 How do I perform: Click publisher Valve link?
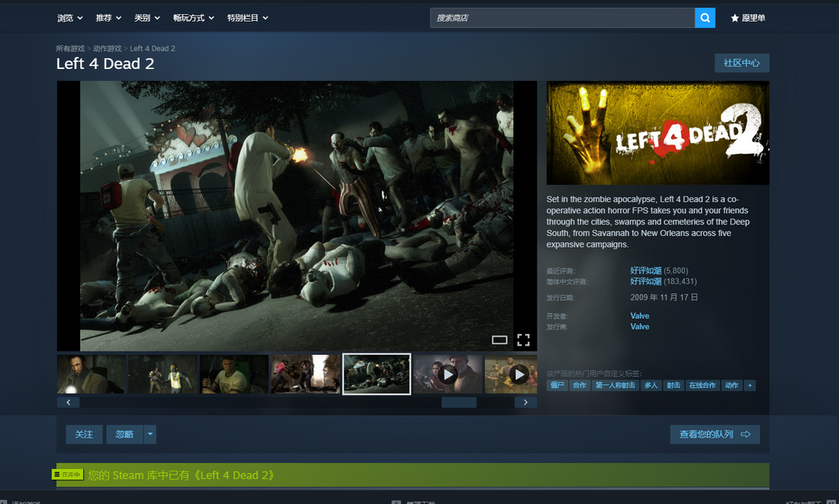pyautogui.click(x=639, y=327)
